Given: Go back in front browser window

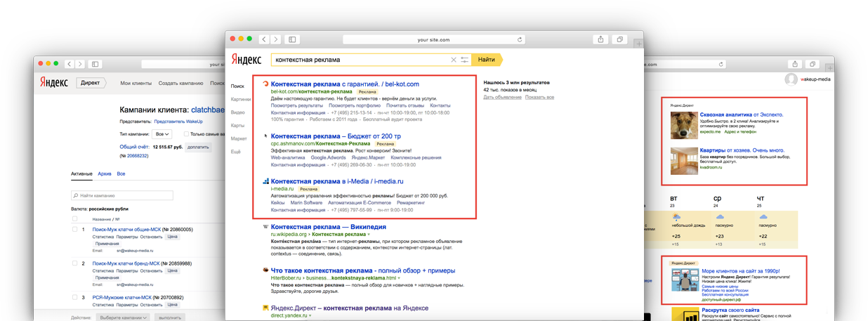Looking at the screenshot, I should (x=264, y=39).
